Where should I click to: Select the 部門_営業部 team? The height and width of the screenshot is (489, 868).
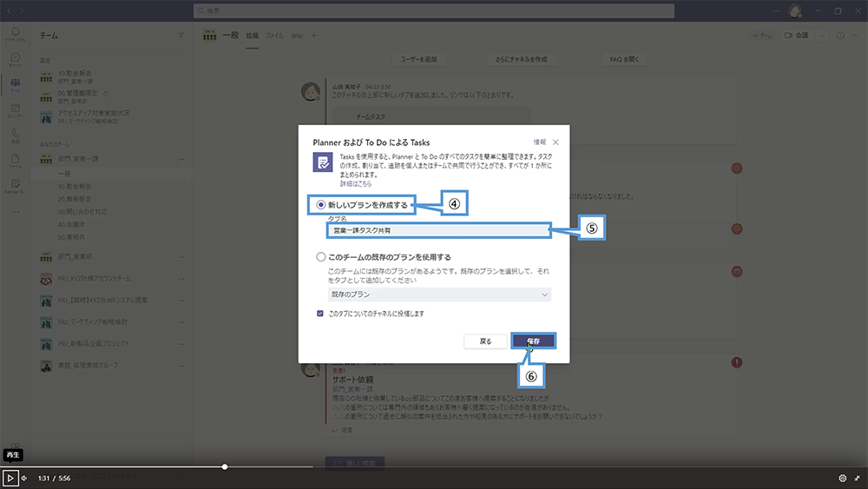point(76,257)
